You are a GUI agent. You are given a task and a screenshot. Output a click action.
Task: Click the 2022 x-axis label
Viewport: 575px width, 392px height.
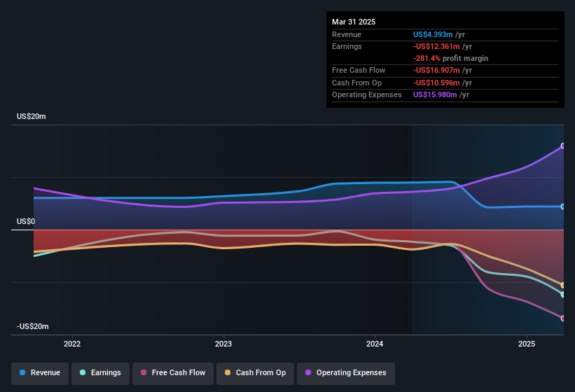click(x=72, y=344)
